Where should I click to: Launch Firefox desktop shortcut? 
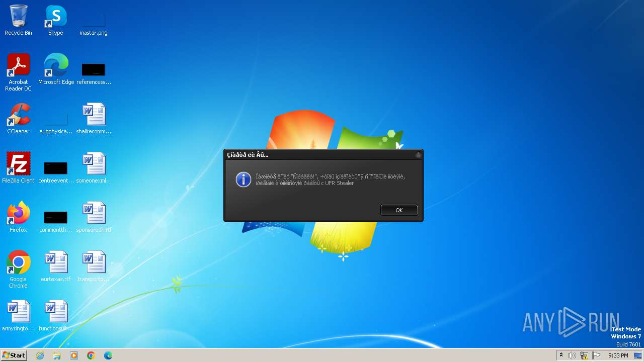(18, 217)
